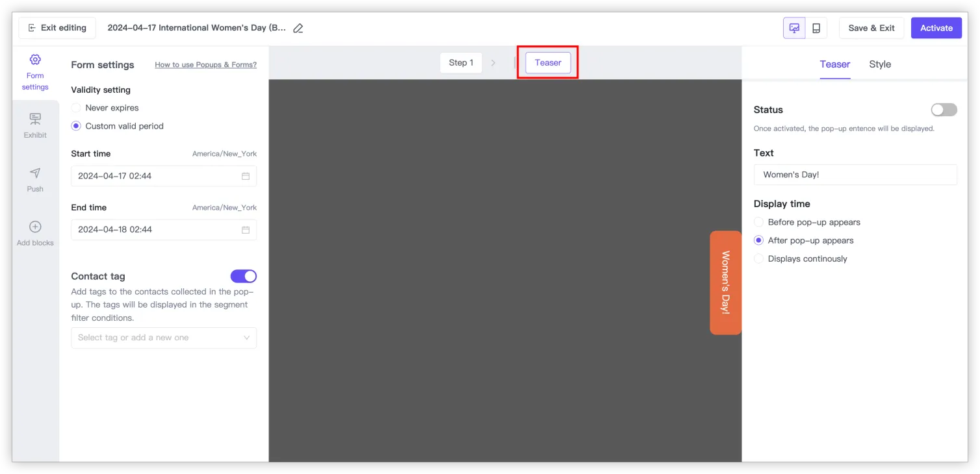Open the End time calendar icon
The image size is (980, 474).
click(246, 230)
